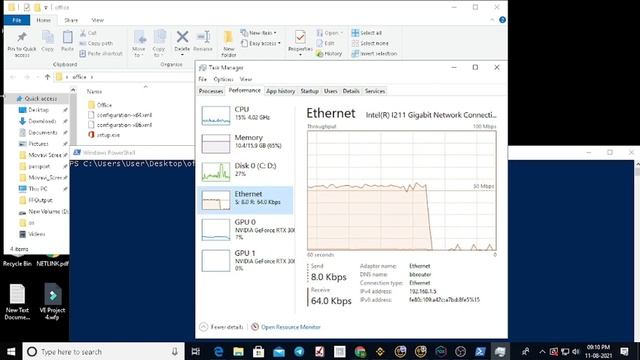Switch to the App history tab
The width and height of the screenshot is (640, 360).
pyautogui.click(x=280, y=91)
